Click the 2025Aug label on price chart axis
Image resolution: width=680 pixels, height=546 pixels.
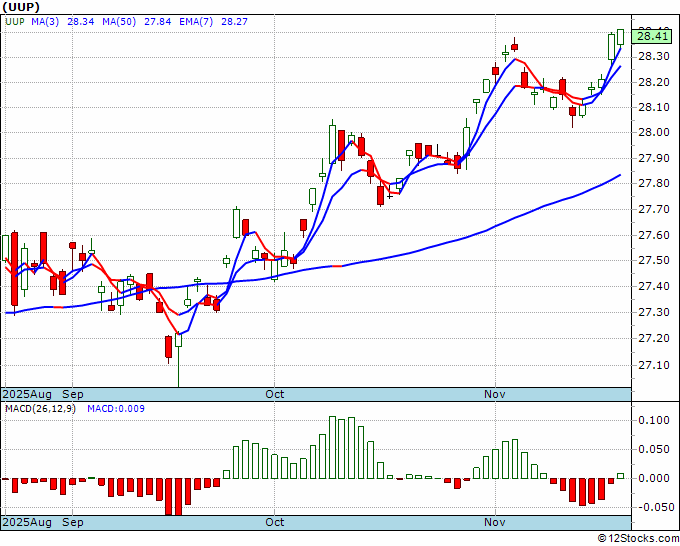click(27, 394)
